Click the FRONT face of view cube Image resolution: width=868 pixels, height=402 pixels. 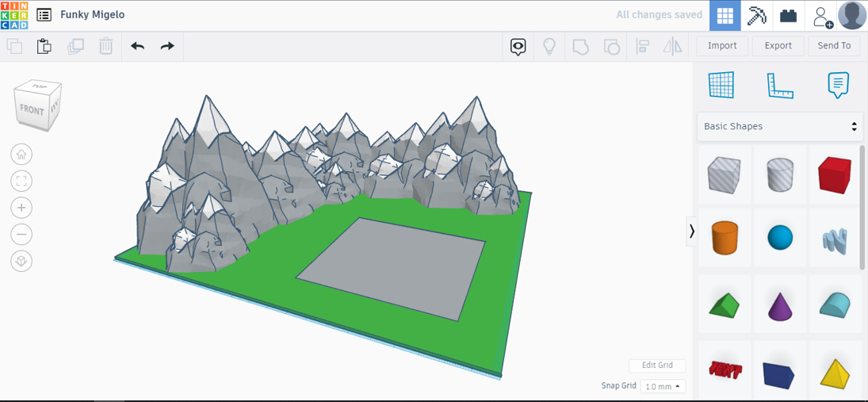point(31,110)
